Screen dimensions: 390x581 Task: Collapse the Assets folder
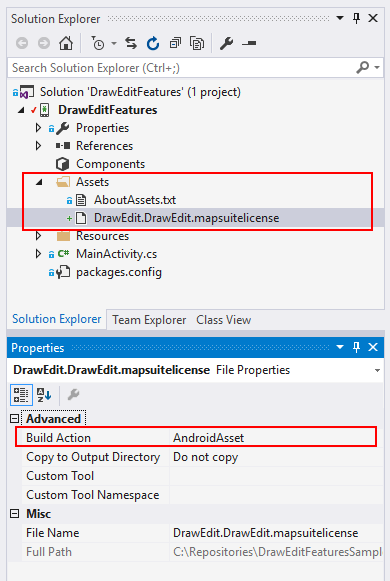coord(39,182)
